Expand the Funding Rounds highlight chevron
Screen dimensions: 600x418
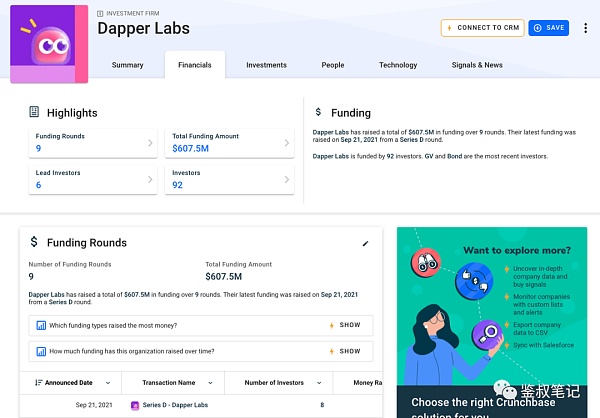[x=150, y=143]
